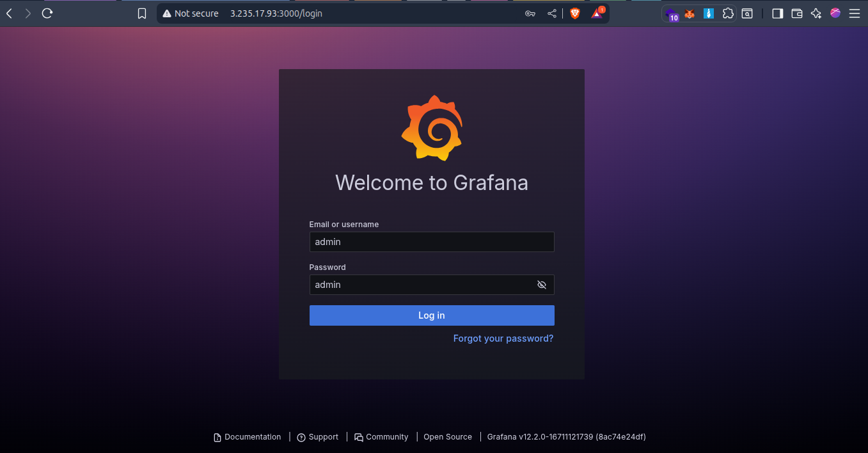This screenshot has width=868, height=453.
Task: Click the Log in button
Action: [x=432, y=315]
